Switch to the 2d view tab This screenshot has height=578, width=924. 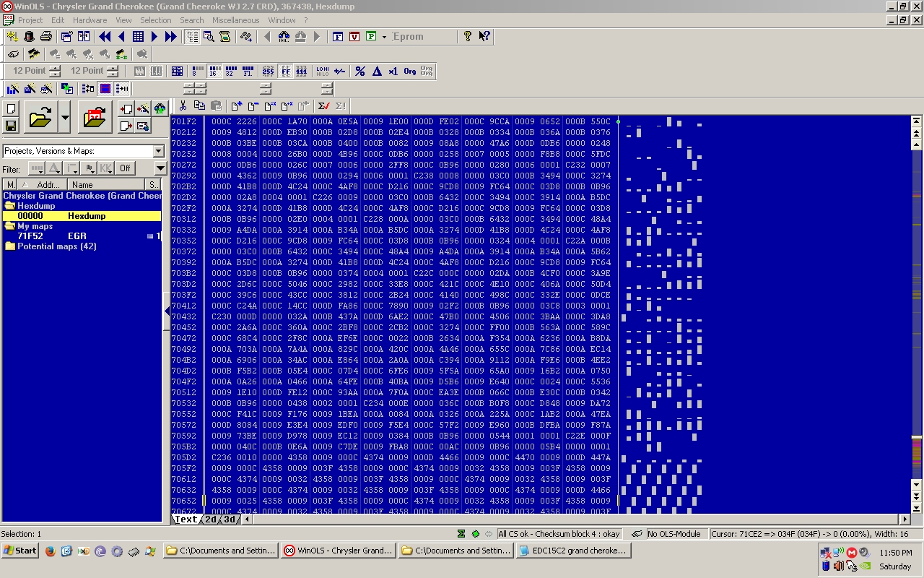(x=210, y=519)
